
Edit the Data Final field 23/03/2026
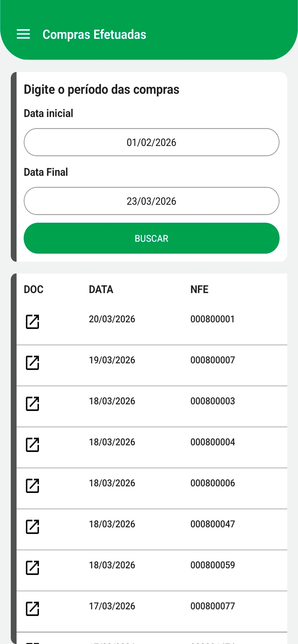[x=151, y=201]
